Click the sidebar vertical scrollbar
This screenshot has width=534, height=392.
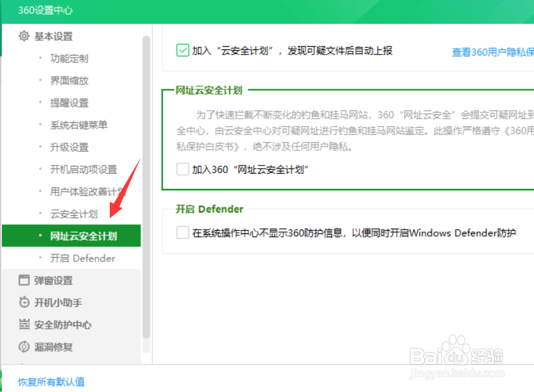pyautogui.click(x=147, y=187)
